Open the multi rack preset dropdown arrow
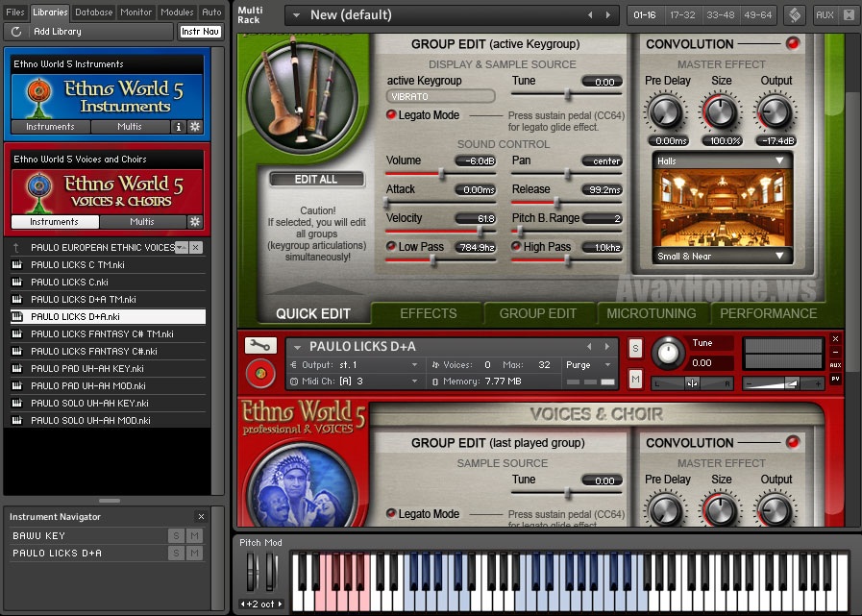The height and width of the screenshot is (616, 862). coord(296,15)
